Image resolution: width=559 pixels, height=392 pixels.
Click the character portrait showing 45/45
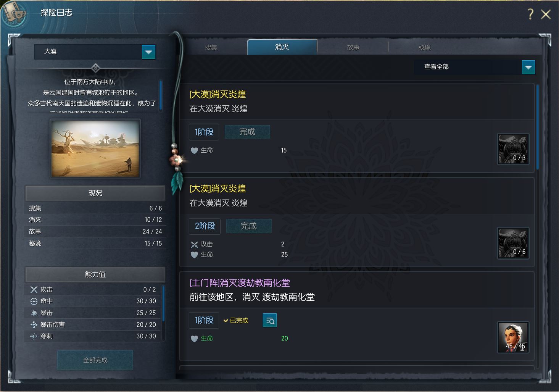[513, 337]
